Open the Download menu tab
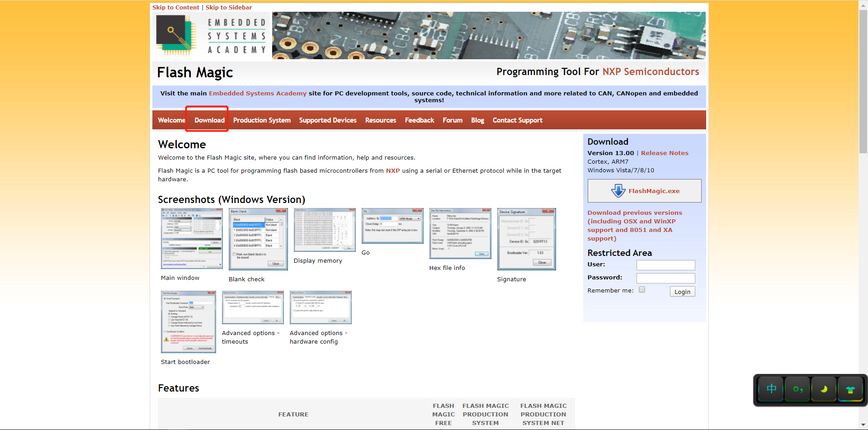The image size is (868, 430). pyautogui.click(x=209, y=120)
